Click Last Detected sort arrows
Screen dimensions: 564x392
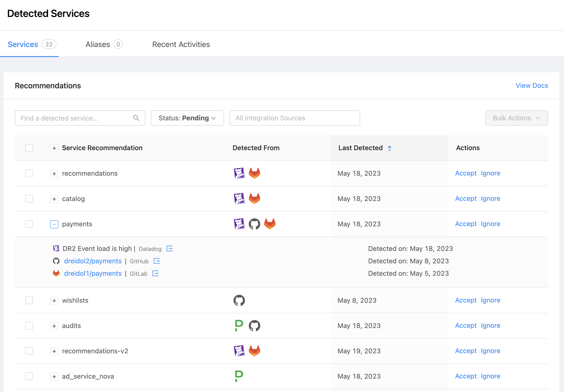tap(389, 148)
